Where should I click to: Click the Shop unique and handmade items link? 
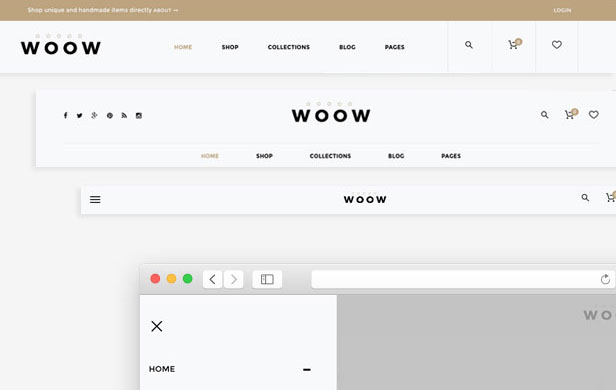tap(103, 10)
